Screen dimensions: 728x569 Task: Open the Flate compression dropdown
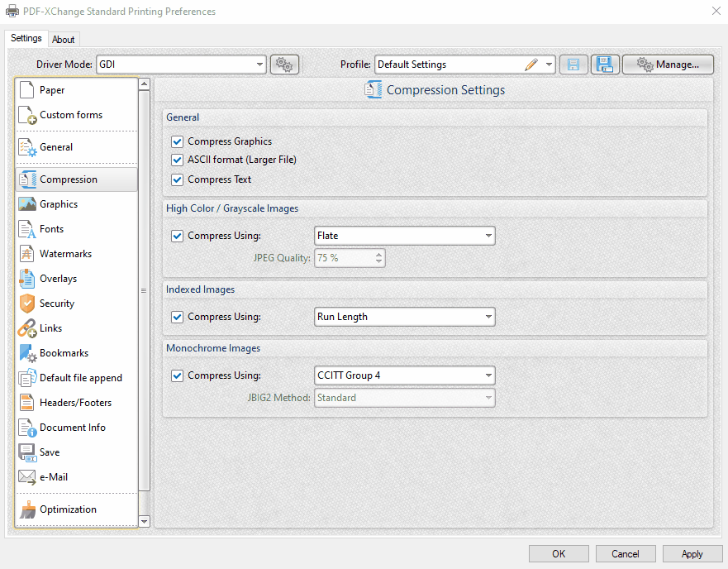pyautogui.click(x=404, y=236)
